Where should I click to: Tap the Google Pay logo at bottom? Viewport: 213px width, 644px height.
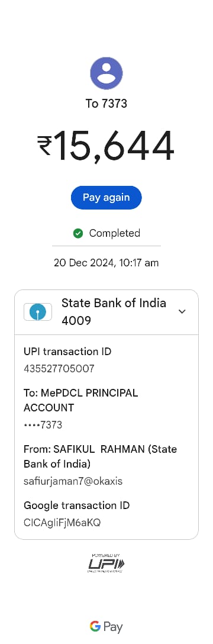(106, 627)
